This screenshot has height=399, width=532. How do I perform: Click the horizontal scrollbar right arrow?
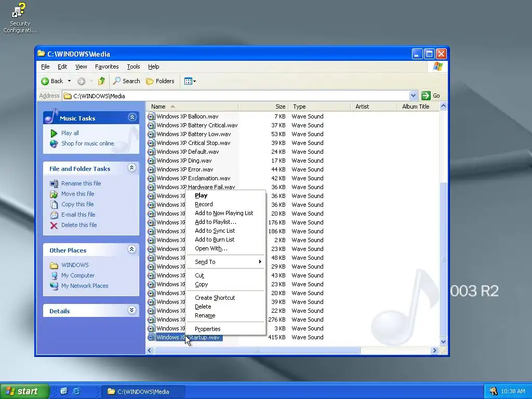pos(434,351)
